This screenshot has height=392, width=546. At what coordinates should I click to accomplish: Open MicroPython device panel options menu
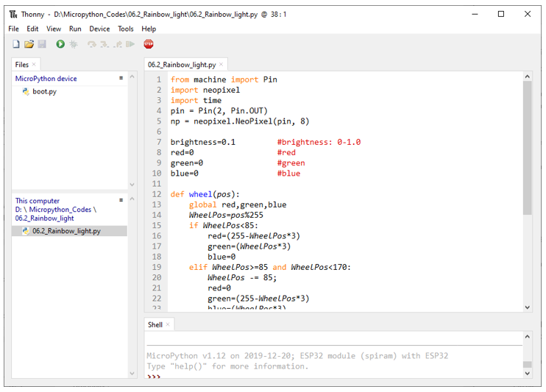(x=121, y=78)
